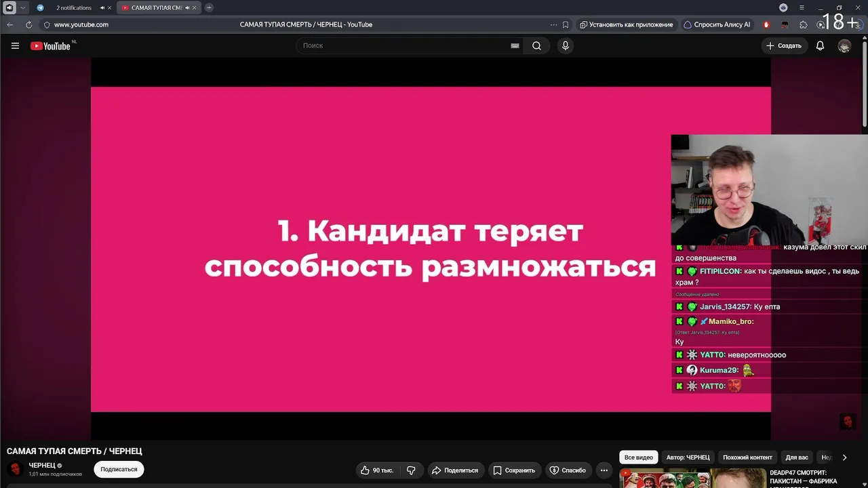Open YouTube notifications bell
868x488 pixels.
(x=820, y=45)
